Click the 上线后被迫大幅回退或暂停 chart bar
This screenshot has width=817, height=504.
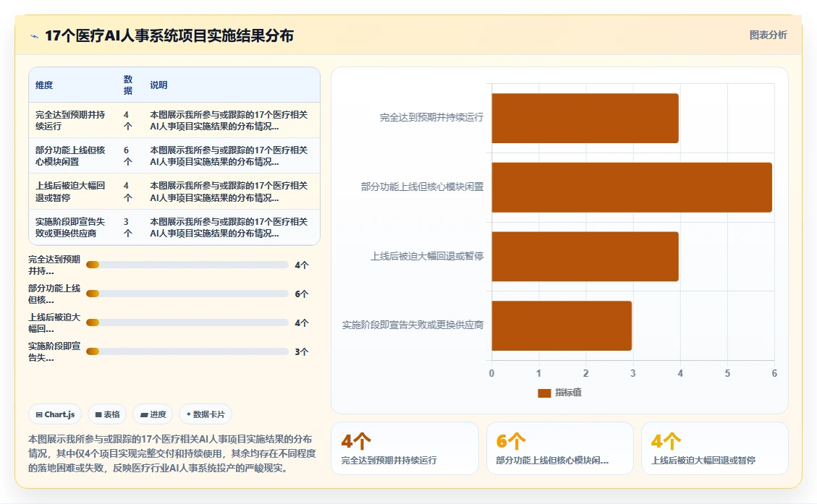pyautogui.click(x=585, y=257)
